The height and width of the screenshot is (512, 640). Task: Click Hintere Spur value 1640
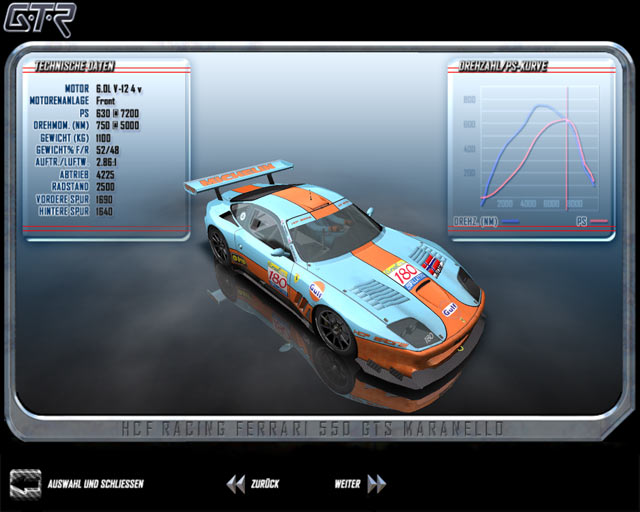pyautogui.click(x=104, y=211)
